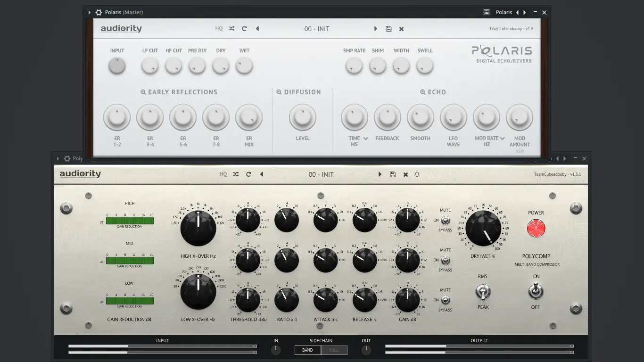Click the low band GAIN dB knob
This screenshot has width=644, height=362.
(x=408, y=300)
